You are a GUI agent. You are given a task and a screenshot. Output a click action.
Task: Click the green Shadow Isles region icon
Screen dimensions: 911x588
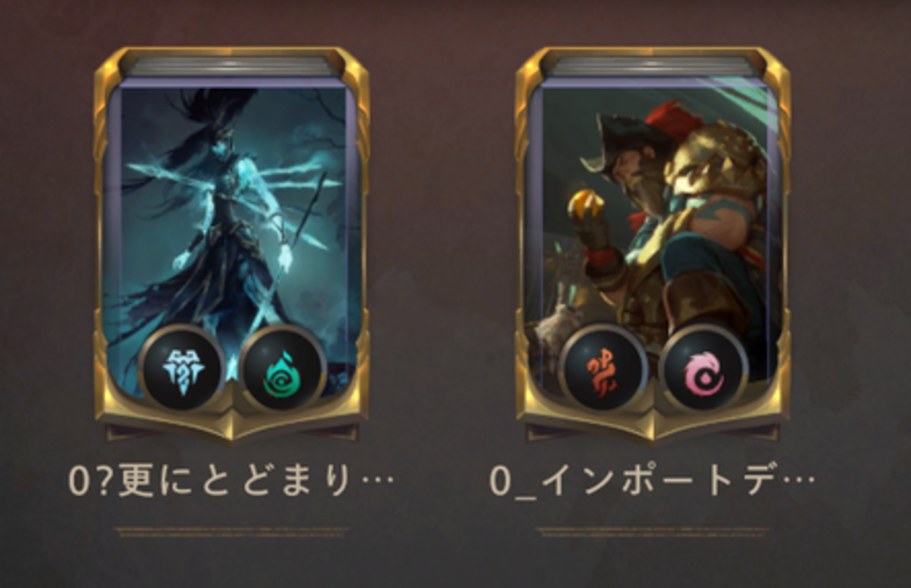(283, 369)
